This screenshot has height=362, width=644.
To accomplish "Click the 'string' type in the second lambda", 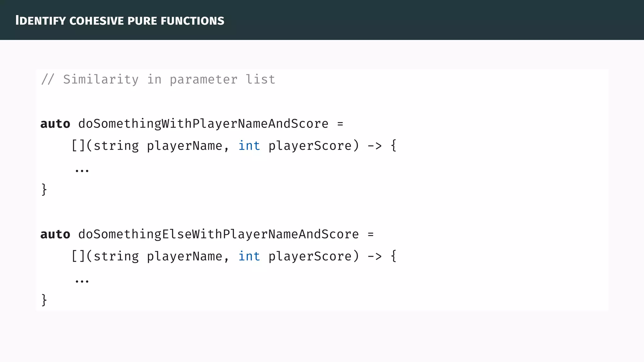I will (116, 256).
